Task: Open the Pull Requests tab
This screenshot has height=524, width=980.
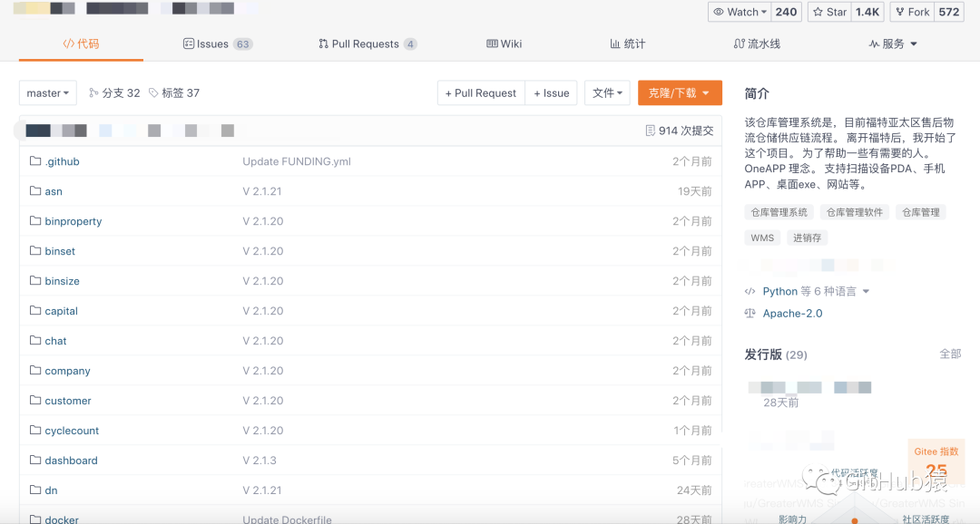Action: 367,44
